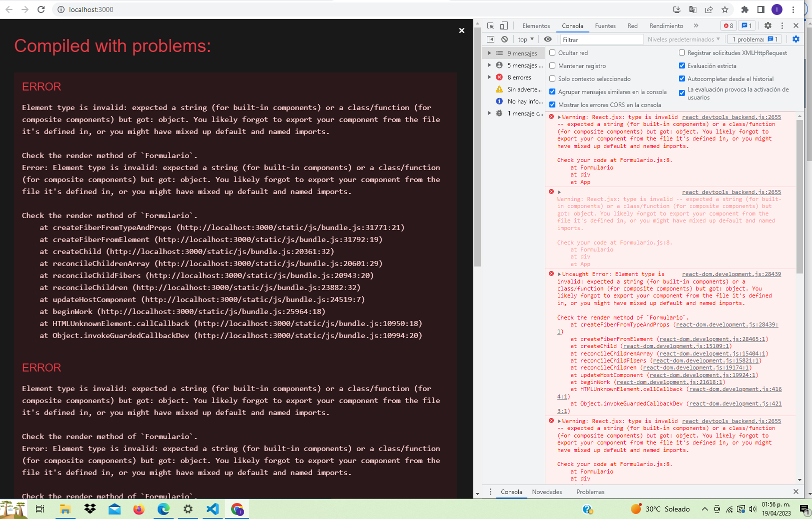Screen dimensions: 812x519
Task: Switch to the Elementos tab
Action: (x=536, y=25)
